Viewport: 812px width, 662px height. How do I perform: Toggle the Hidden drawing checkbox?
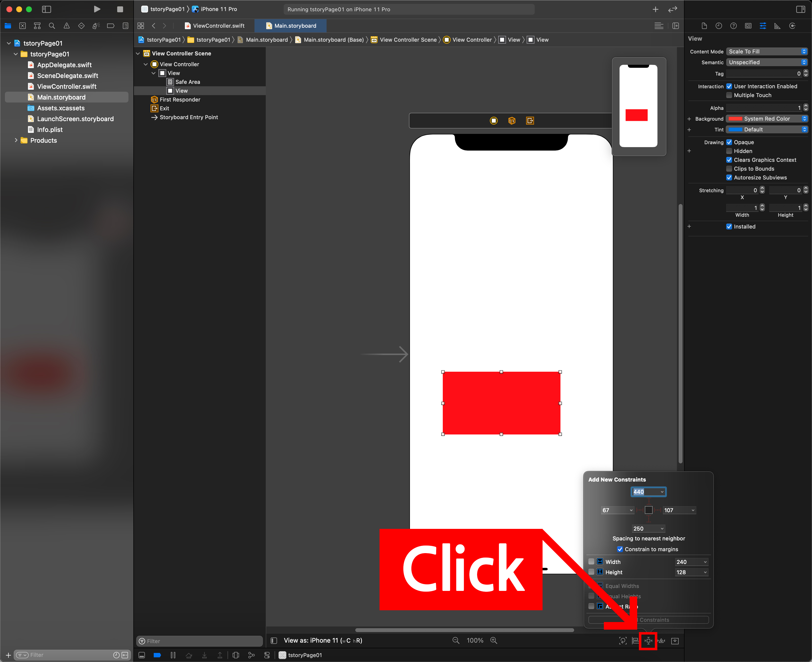(729, 151)
